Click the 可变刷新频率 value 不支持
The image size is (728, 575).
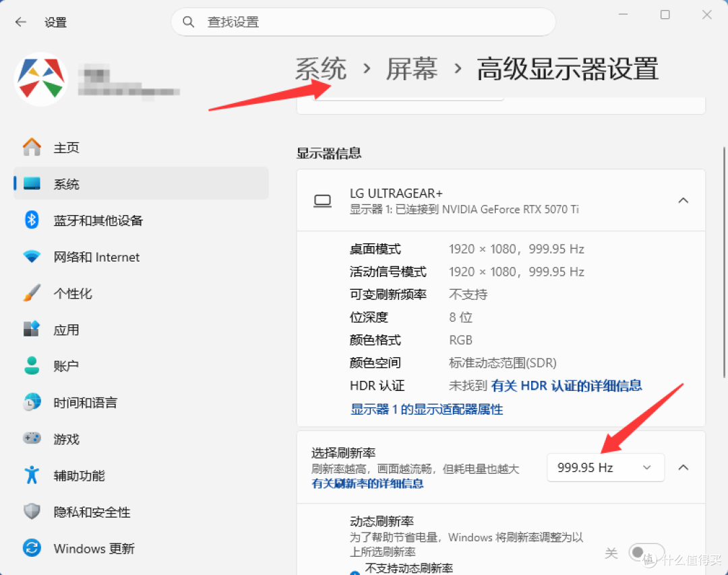(x=468, y=295)
